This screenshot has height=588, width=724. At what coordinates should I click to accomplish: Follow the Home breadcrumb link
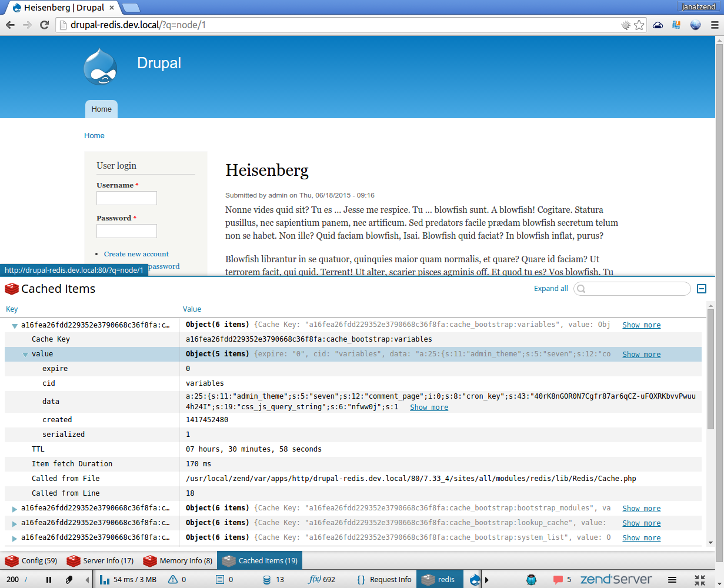(x=94, y=136)
